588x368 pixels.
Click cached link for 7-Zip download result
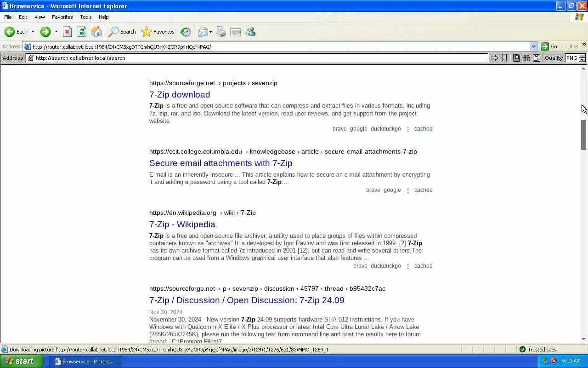click(x=423, y=129)
